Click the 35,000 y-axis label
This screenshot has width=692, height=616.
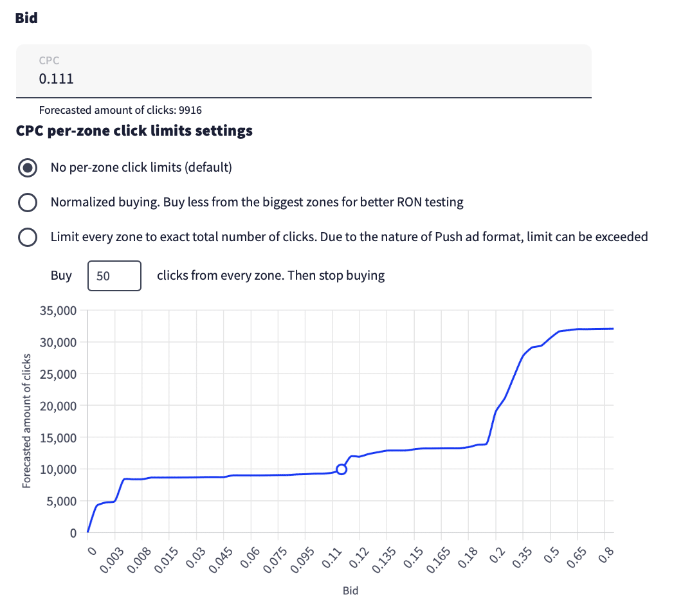(59, 311)
